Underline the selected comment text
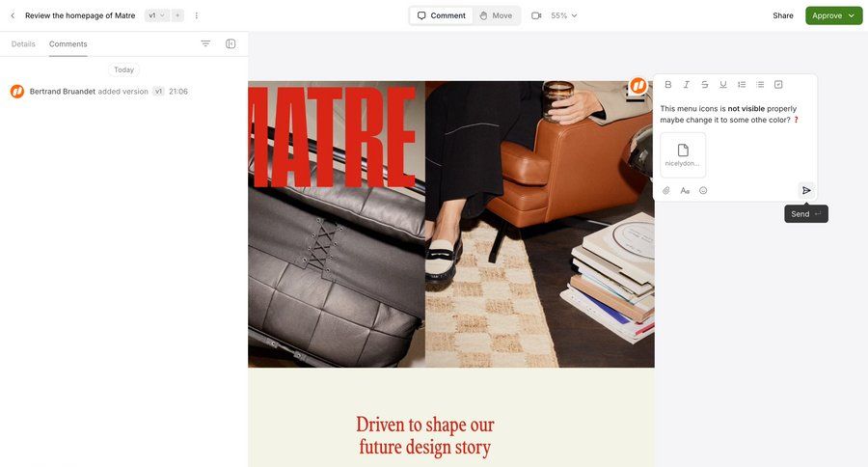The height and width of the screenshot is (467, 868). 723,85
